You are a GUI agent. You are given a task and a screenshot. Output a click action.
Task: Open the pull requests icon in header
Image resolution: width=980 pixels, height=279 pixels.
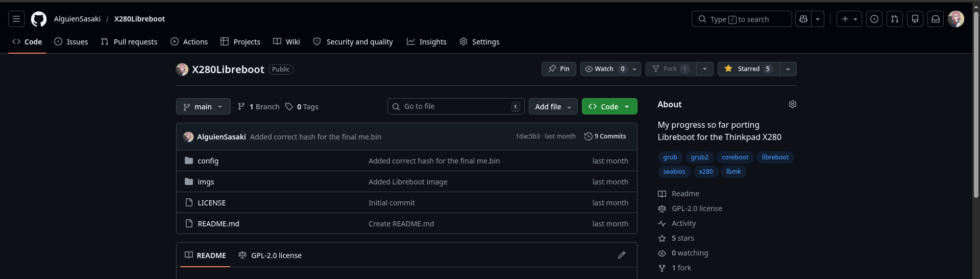pos(895,19)
